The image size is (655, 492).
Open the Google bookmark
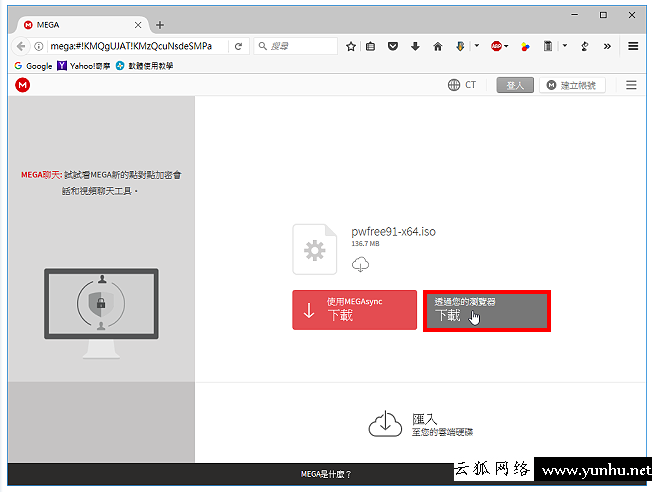(x=33, y=66)
